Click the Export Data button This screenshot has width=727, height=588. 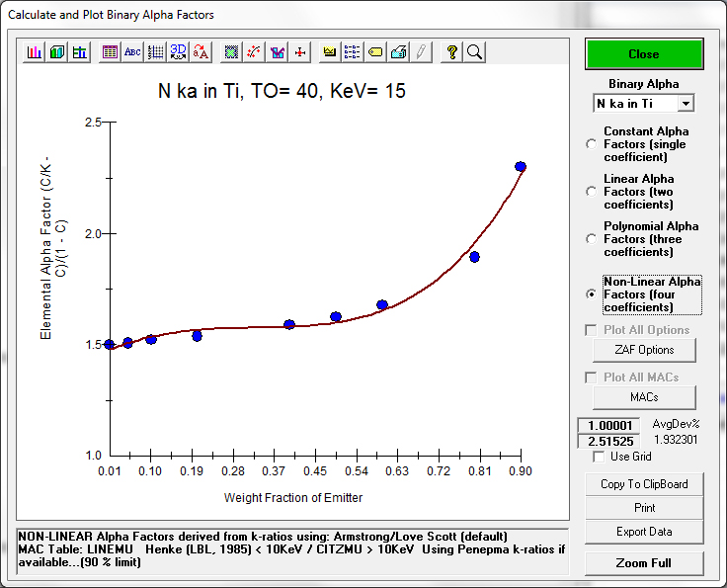click(644, 532)
